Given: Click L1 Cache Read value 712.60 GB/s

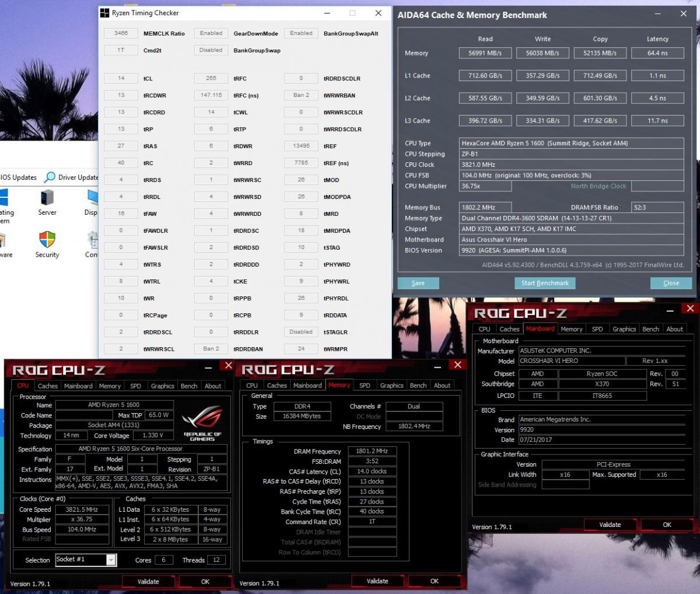Looking at the screenshot, I should (x=485, y=76).
